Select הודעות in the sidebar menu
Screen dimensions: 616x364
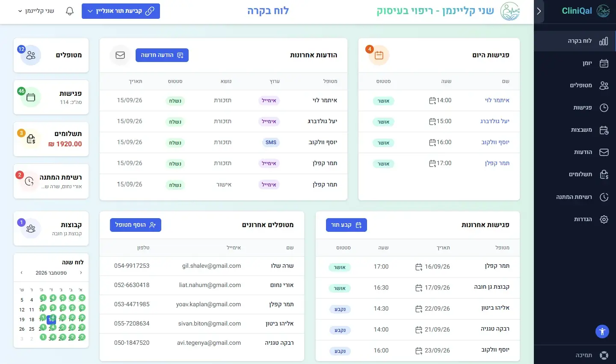point(575,152)
